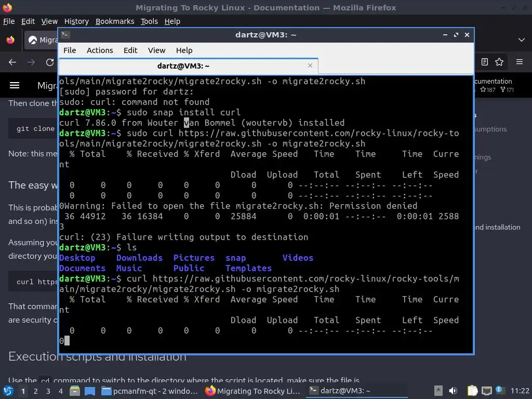Open the terminal Edit menu
Image resolution: width=532 pixels, height=399 pixels.
pyautogui.click(x=130, y=50)
